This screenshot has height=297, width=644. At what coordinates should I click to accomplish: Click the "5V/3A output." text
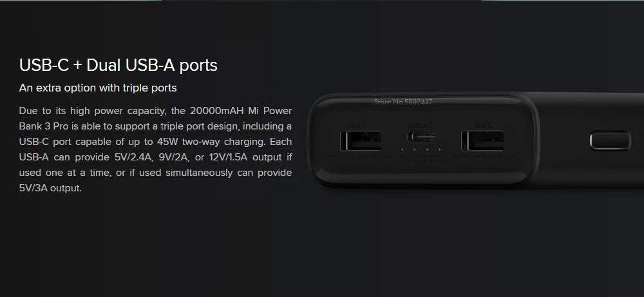[x=50, y=188]
